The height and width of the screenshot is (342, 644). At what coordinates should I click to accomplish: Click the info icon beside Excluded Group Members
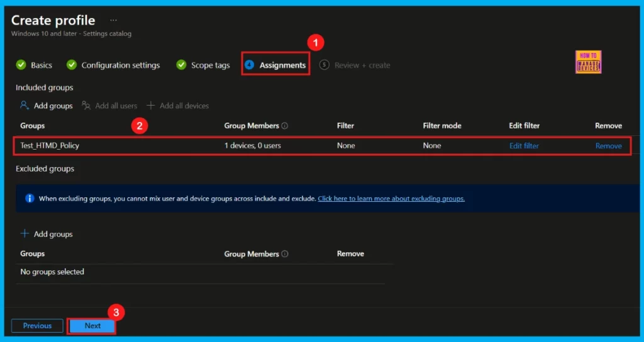tap(285, 254)
